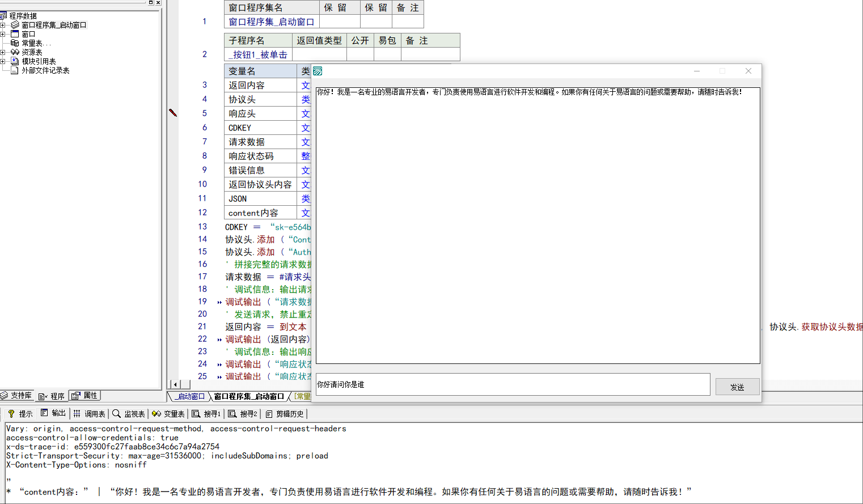Switch to the 程序 panel

[x=52, y=396]
